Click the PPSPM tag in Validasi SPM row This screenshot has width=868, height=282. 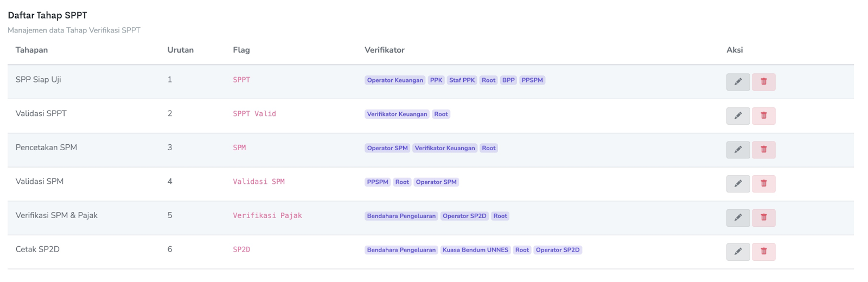click(378, 182)
